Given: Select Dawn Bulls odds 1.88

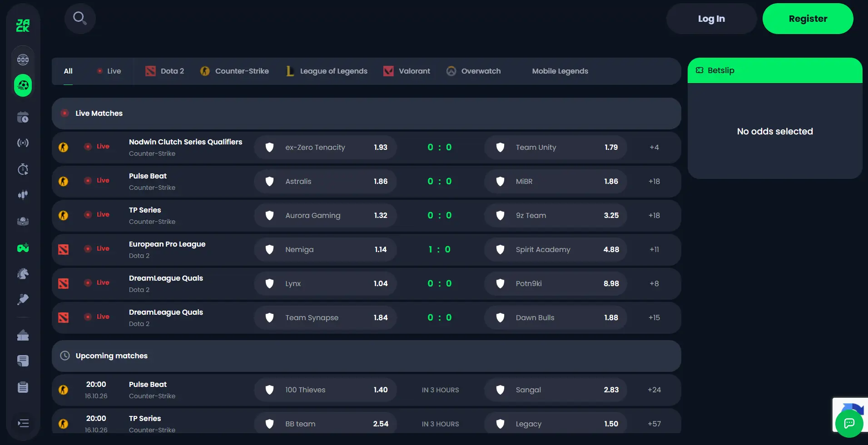Looking at the screenshot, I should click(x=556, y=317).
